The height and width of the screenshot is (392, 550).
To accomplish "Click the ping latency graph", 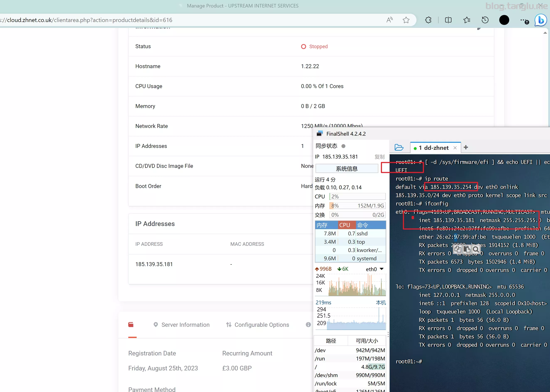I will (x=356, y=318).
